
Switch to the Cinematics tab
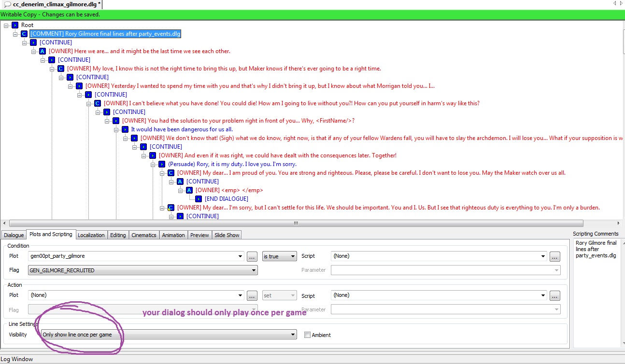coord(144,235)
